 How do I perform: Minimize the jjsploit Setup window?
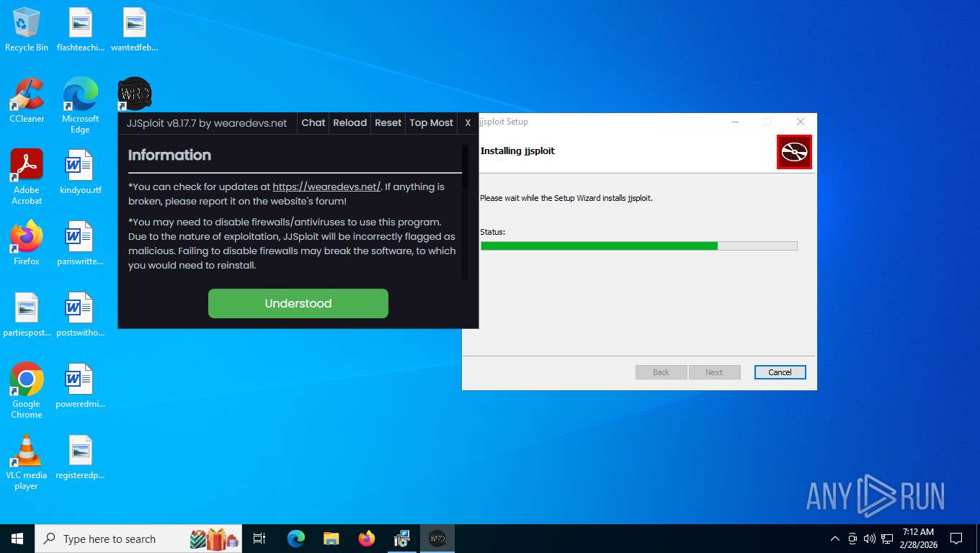point(734,122)
